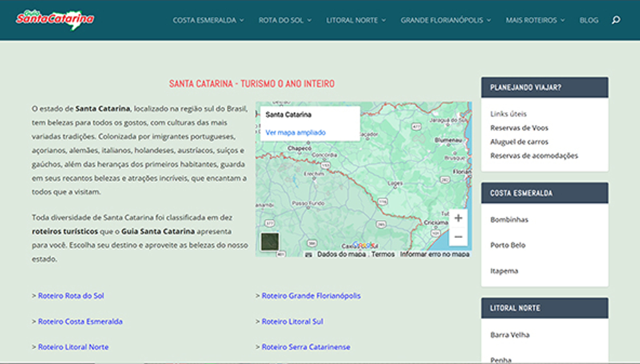Open Roteiro Rota do Sol link
The image size is (640, 364).
(x=71, y=296)
